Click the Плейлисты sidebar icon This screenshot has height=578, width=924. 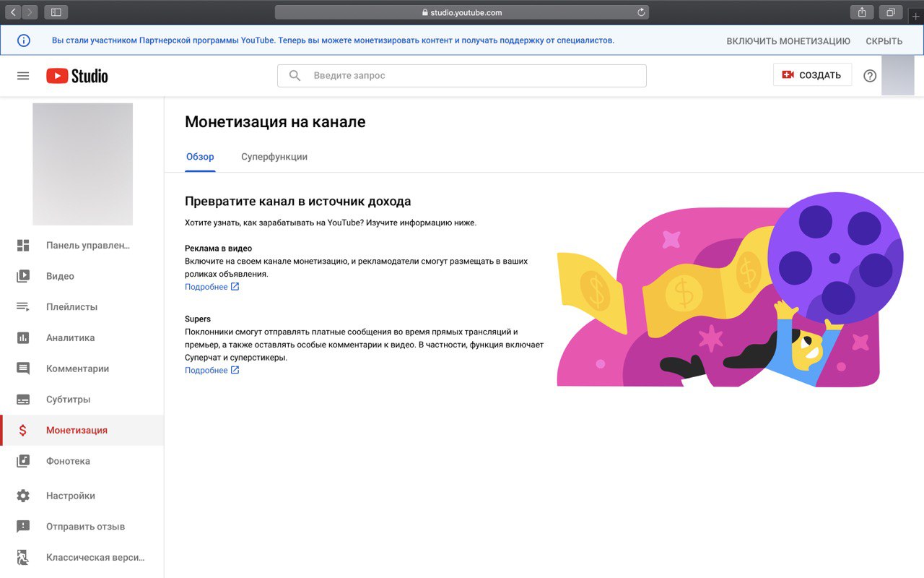23,307
